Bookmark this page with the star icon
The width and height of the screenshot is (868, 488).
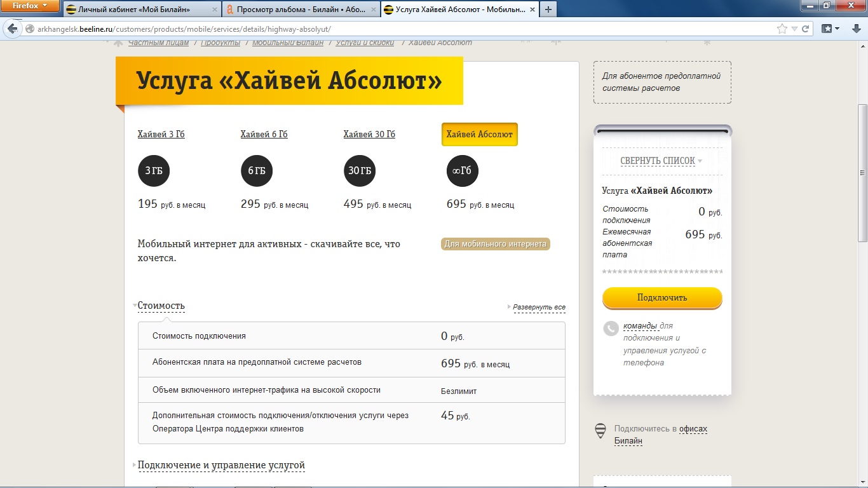coord(782,29)
